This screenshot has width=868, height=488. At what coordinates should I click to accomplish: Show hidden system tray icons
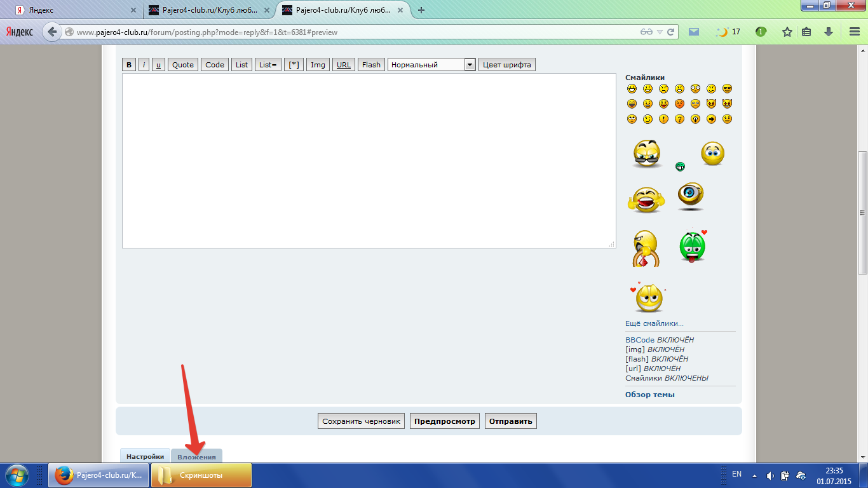tap(754, 475)
